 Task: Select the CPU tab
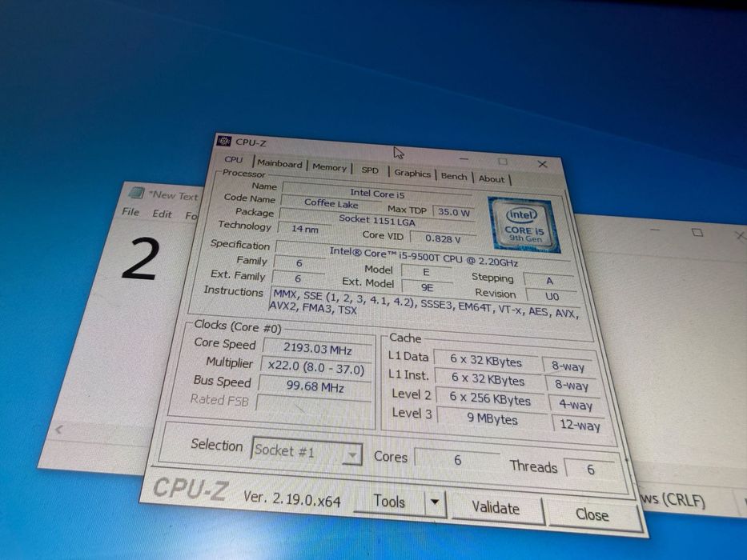point(234,159)
